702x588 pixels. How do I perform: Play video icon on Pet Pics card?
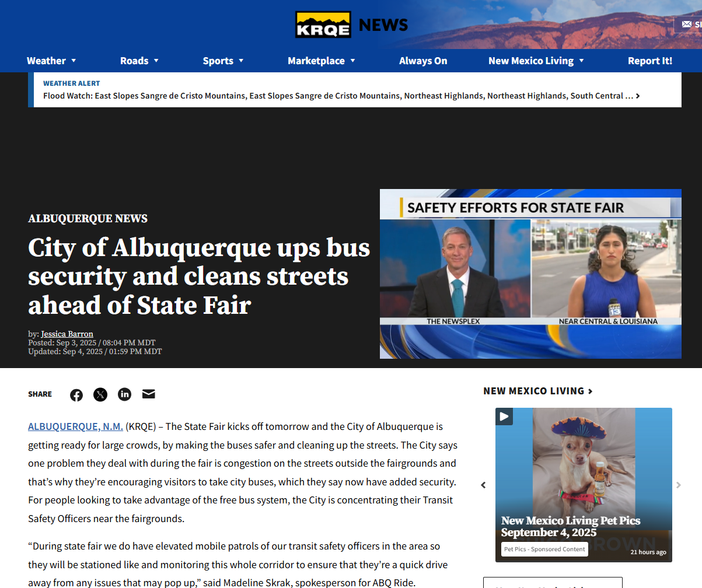(x=504, y=416)
